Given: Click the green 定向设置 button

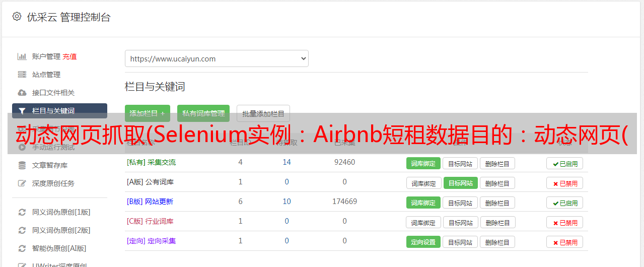Looking at the screenshot, I should [x=423, y=242].
